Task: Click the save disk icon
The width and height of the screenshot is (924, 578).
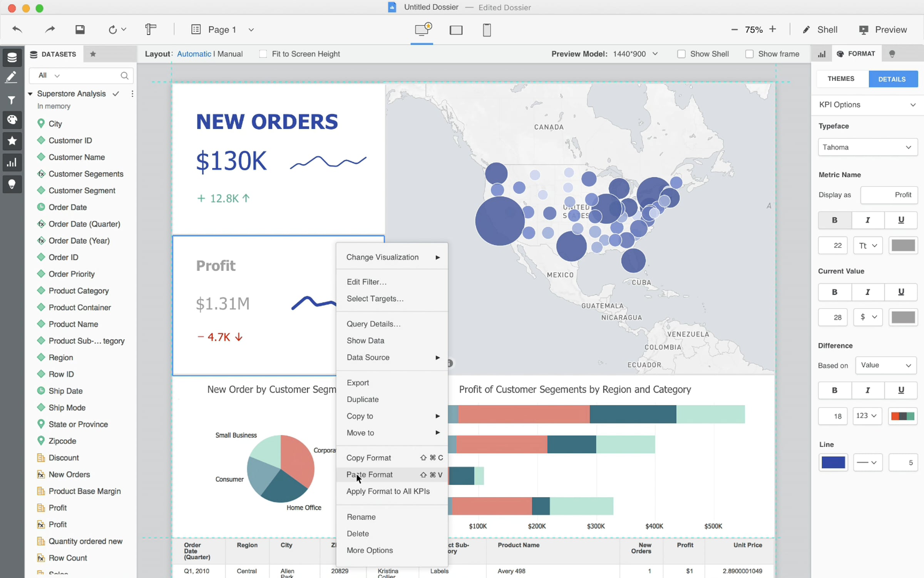Action: 80,29
